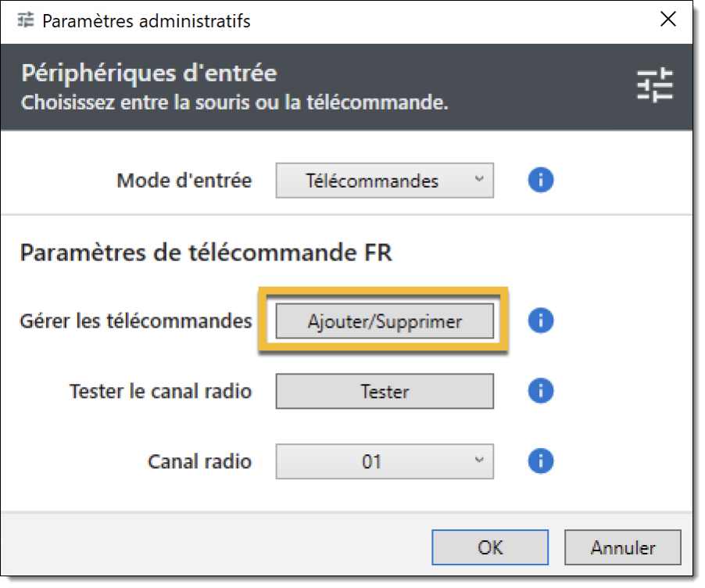
Task: Click info icon beside Canal radio dropdown
Action: point(540,461)
